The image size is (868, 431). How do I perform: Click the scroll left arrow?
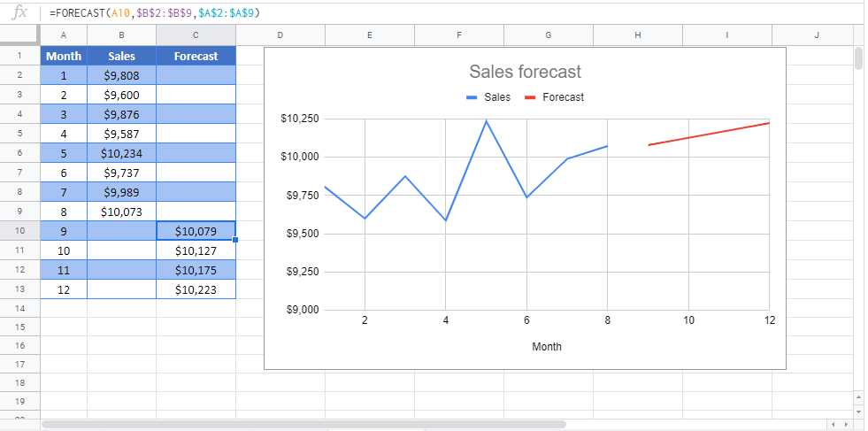click(834, 424)
